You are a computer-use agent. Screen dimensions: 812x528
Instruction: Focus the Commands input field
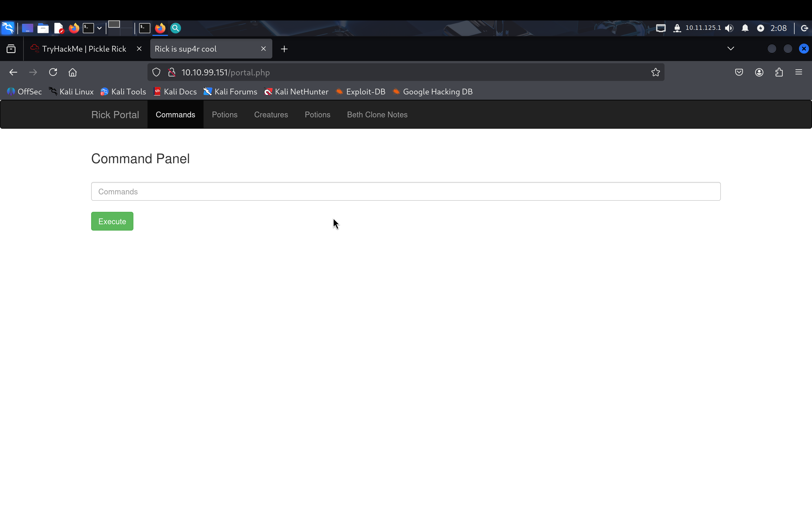point(406,191)
